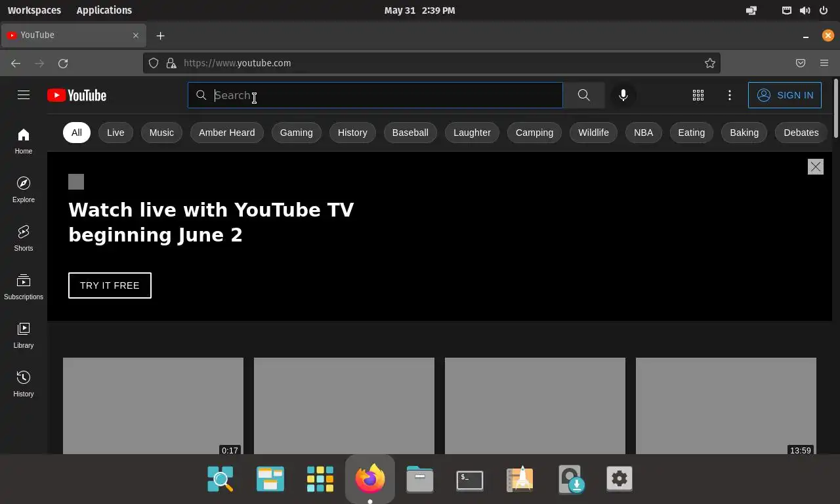Select the Gaming filter chip

pyautogui.click(x=296, y=133)
